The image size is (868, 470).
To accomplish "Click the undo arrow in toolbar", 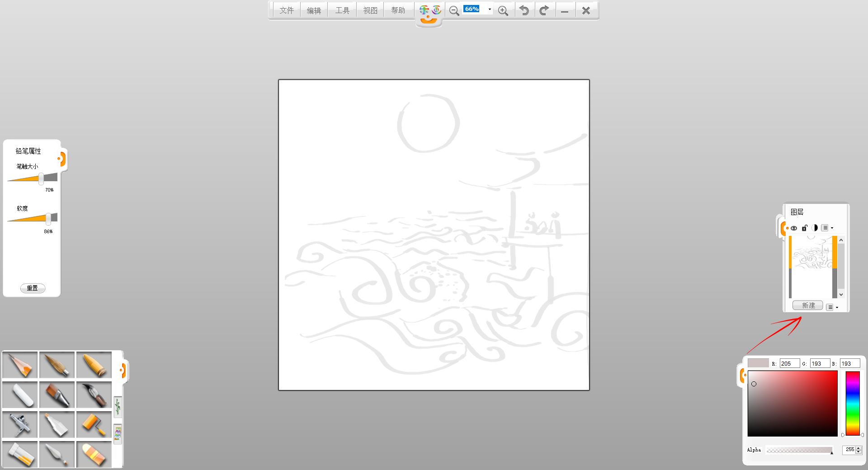I will pyautogui.click(x=524, y=10).
